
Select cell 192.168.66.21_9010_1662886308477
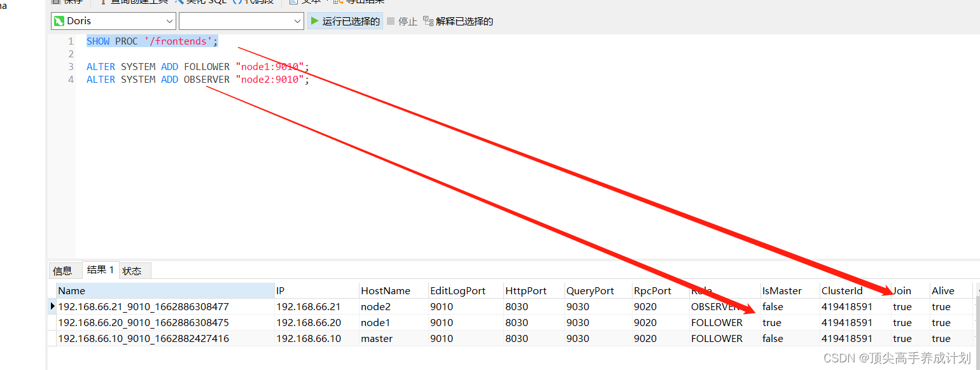pos(165,306)
